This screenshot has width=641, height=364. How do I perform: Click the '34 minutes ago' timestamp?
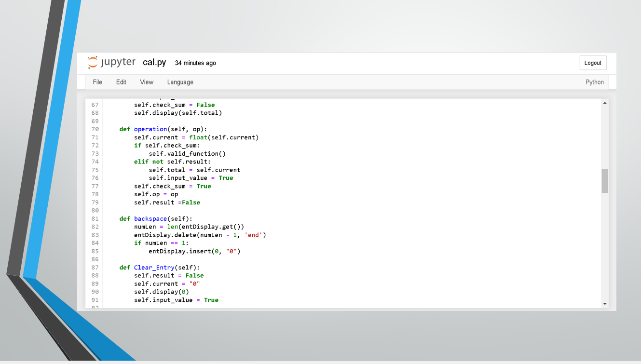point(195,63)
